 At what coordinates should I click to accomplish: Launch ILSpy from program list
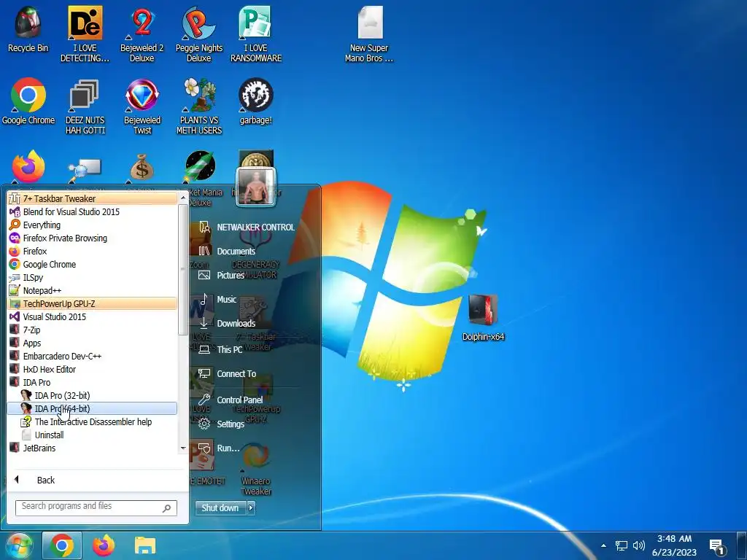(x=93, y=277)
